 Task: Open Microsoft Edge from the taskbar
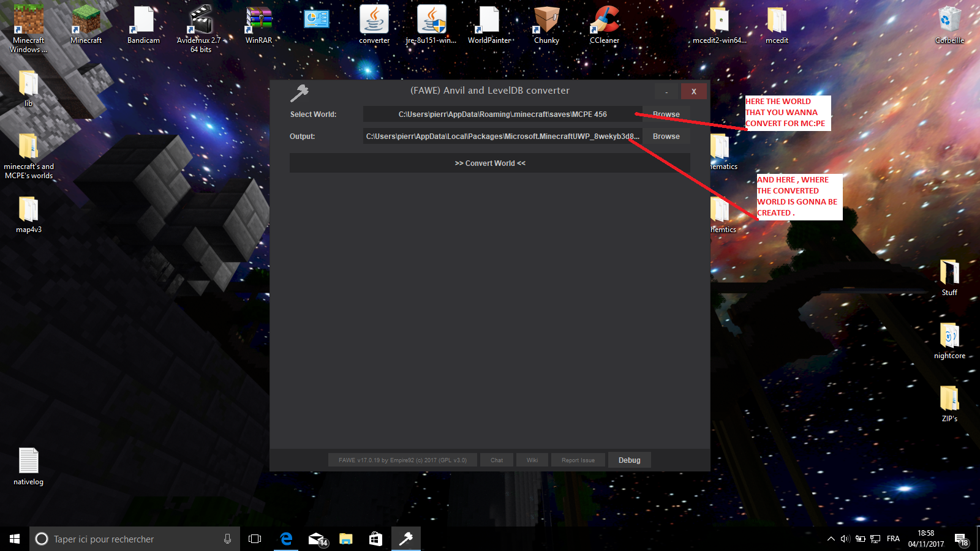286,539
